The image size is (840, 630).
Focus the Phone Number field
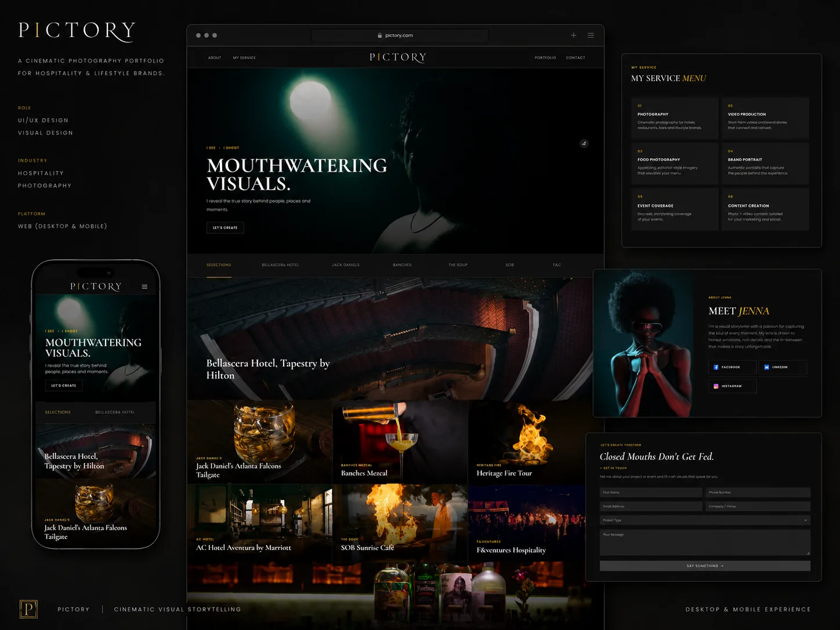coord(758,493)
